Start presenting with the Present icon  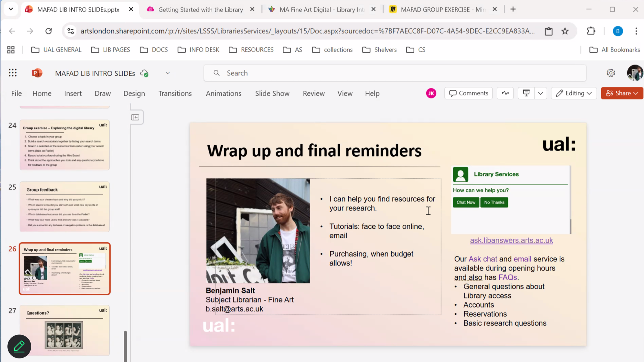click(x=526, y=93)
